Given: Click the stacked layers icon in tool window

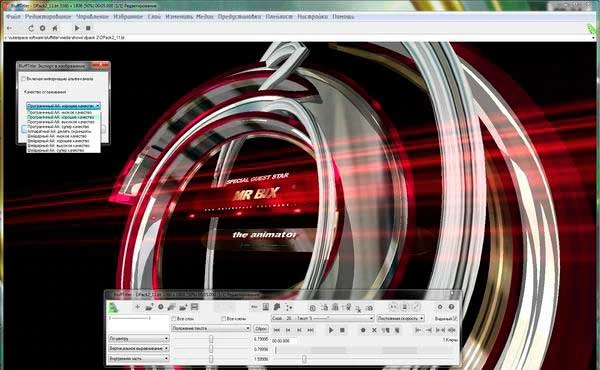Looking at the screenshot, I should click(x=172, y=307).
